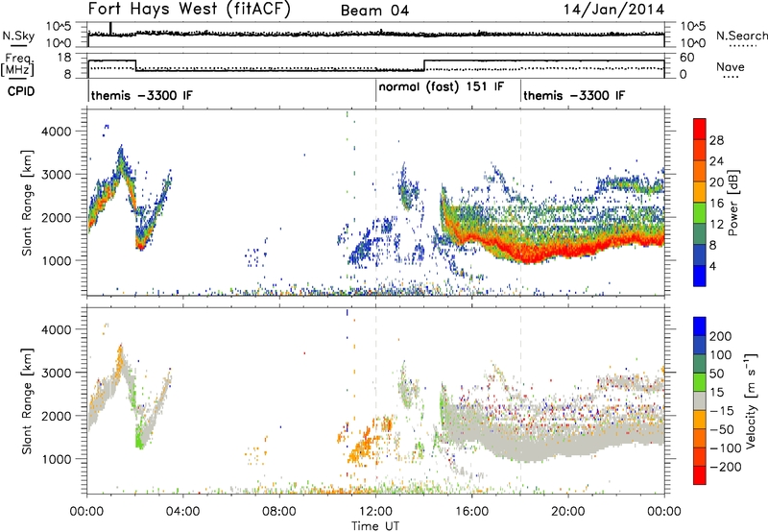Click the title "Fort Hays West (fitACF)"
The height and width of the screenshot is (532, 768).
[189, 9]
